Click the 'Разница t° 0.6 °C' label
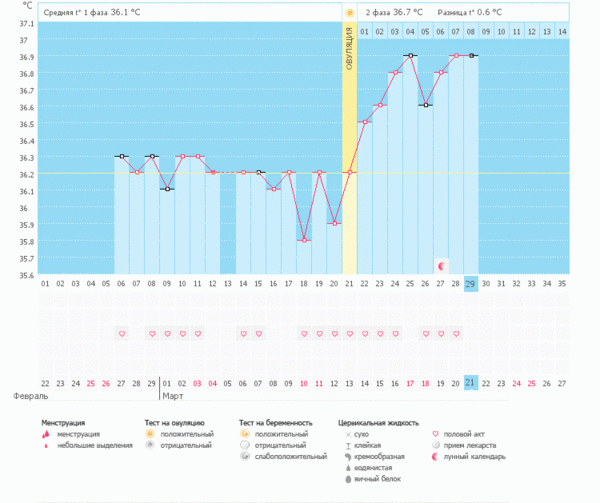The height and width of the screenshot is (503, 600). tap(469, 13)
